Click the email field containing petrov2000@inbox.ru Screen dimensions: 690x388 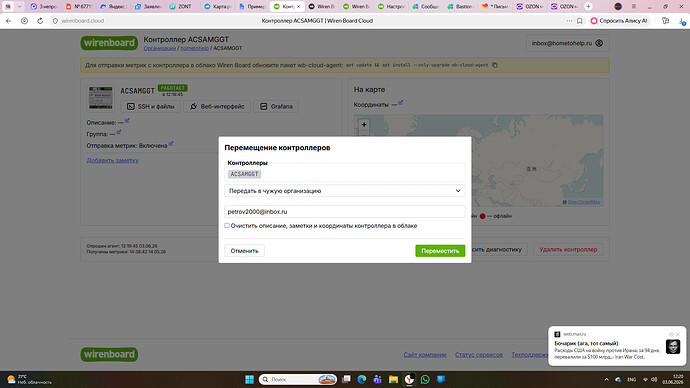pos(345,212)
